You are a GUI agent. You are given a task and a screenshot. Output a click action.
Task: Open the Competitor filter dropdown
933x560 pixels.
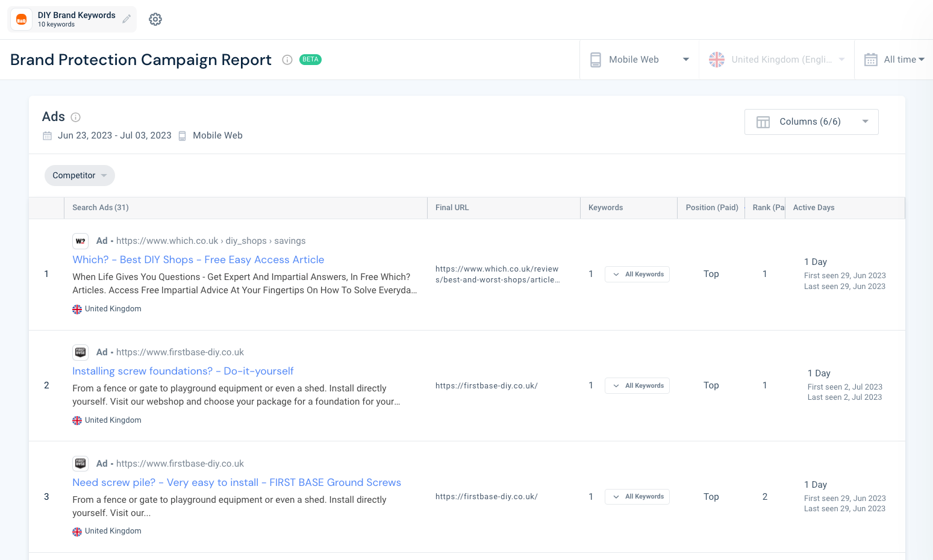coord(80,175)
